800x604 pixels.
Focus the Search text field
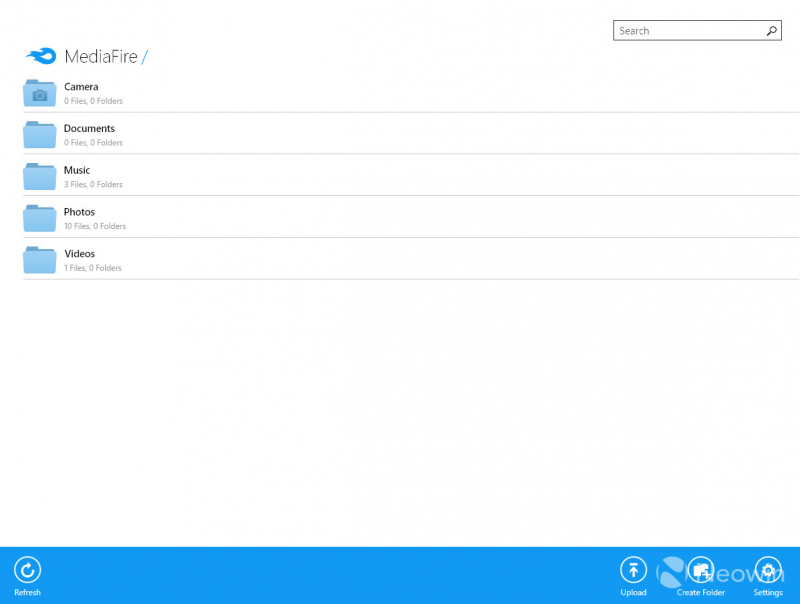[x=690, y=31]
